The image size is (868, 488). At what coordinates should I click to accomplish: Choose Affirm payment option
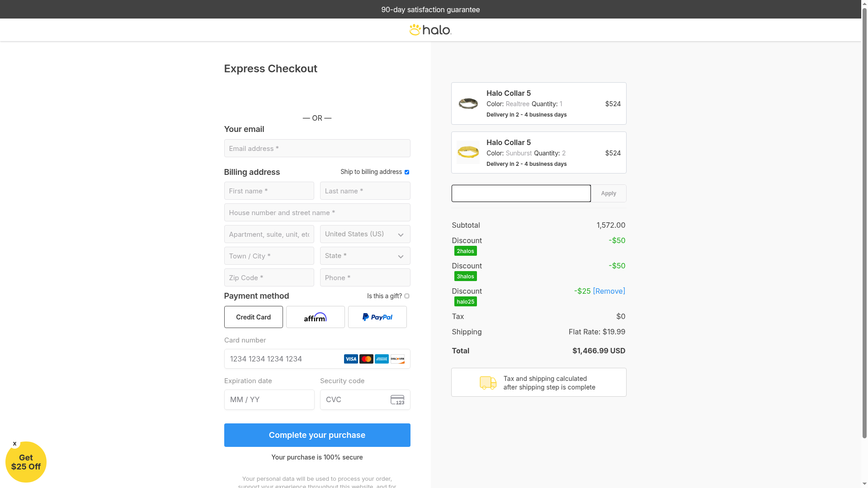[315, 317]
